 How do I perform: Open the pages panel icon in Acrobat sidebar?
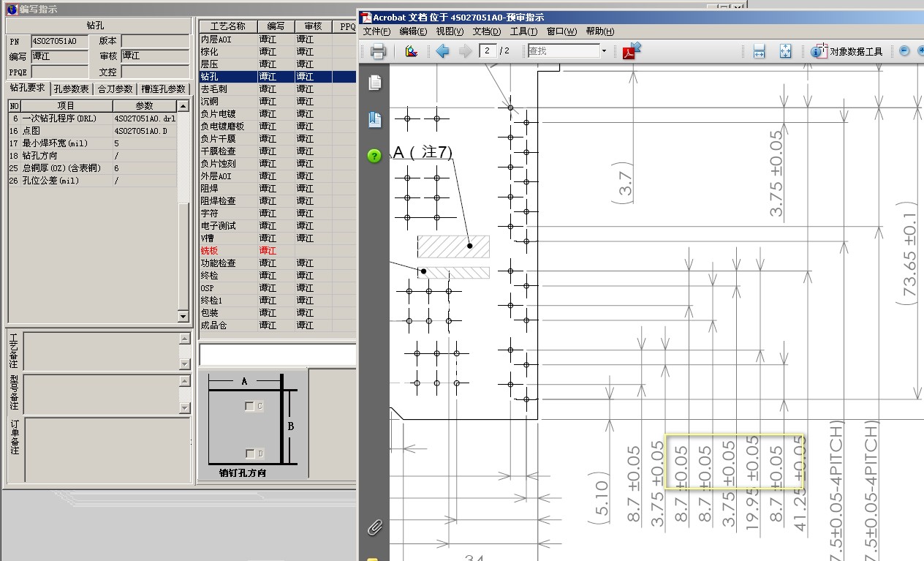[375, 83]
